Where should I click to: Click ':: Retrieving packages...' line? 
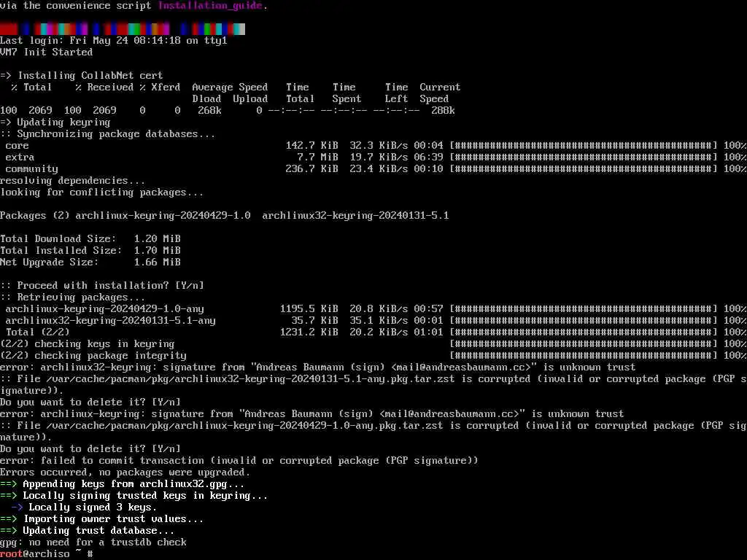coord(72,297)
